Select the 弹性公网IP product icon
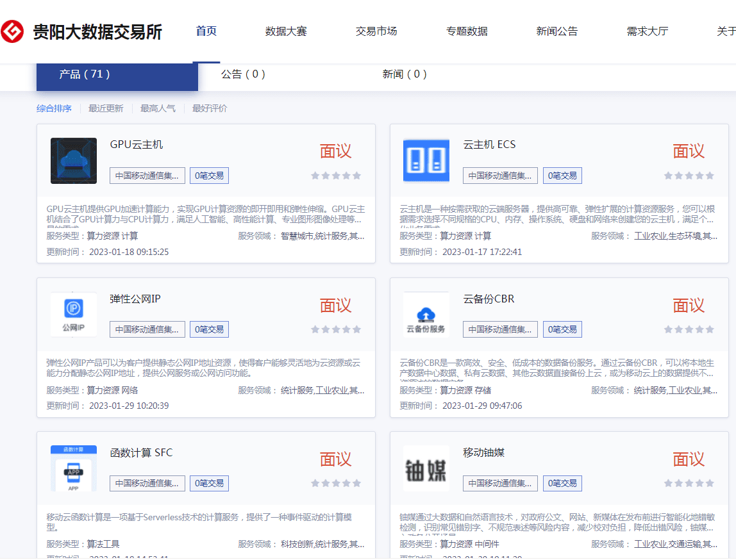 74,315
